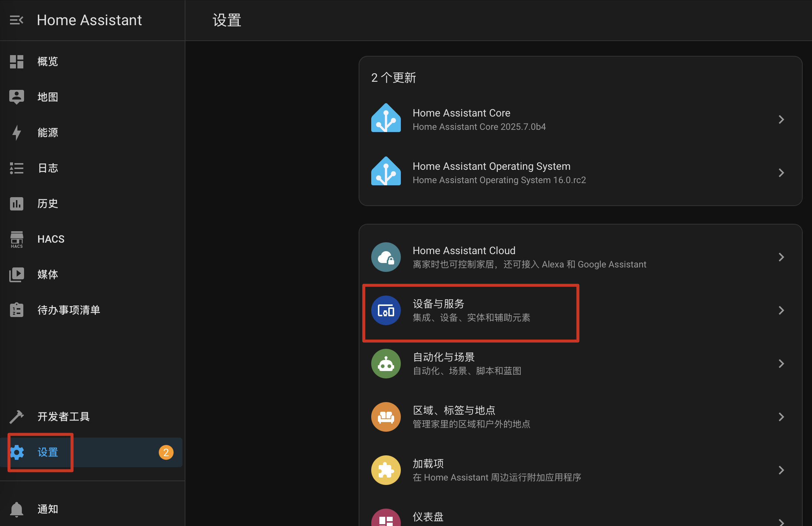Click the 设置 page header title

tap(227, 20)
